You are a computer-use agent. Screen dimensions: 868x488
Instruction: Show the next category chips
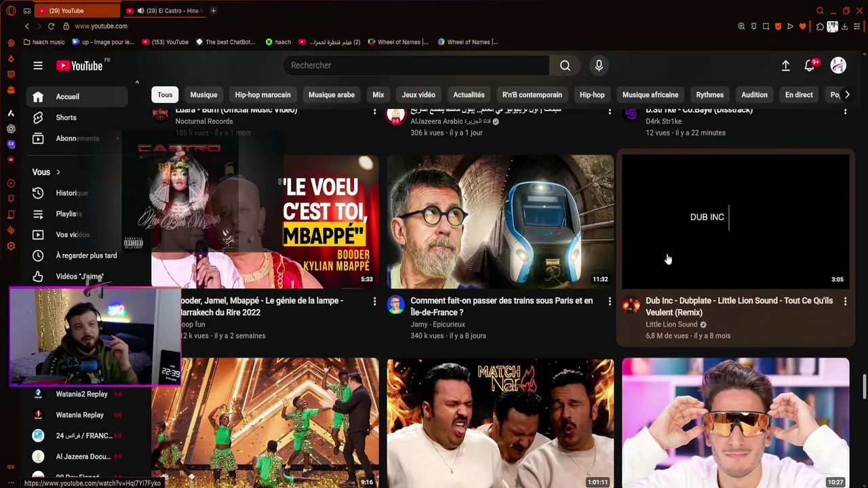tap(847, 95)
